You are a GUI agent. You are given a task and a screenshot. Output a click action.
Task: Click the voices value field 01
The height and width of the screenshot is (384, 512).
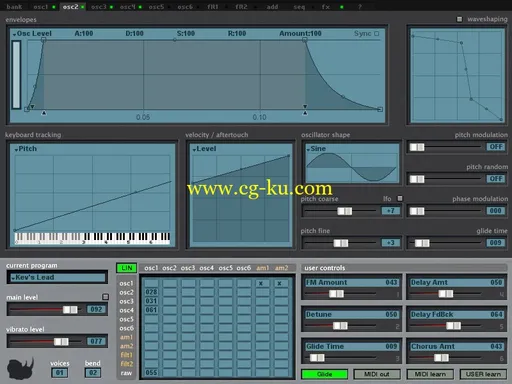60,373
